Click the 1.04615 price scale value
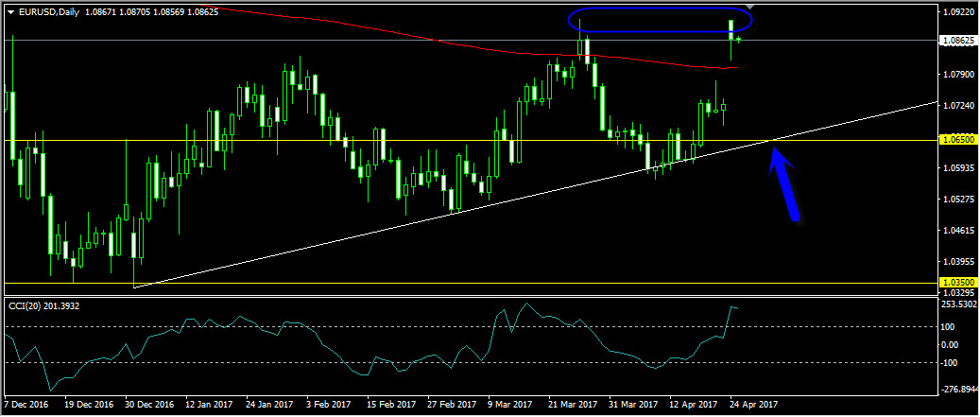 959,231
